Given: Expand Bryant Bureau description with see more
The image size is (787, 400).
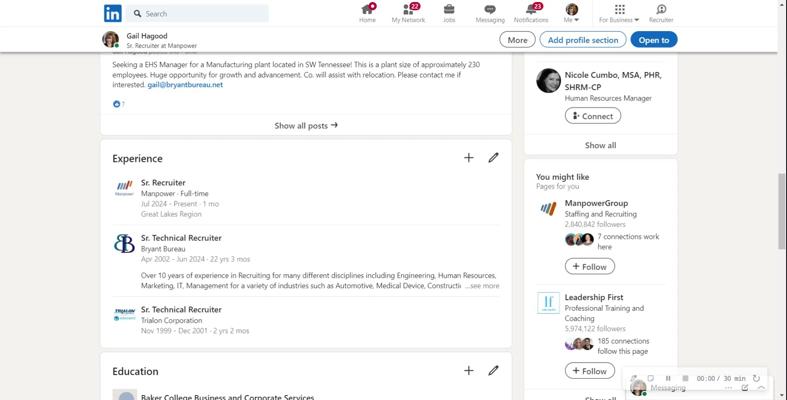Looking at the screenshot, I should 482,286.
